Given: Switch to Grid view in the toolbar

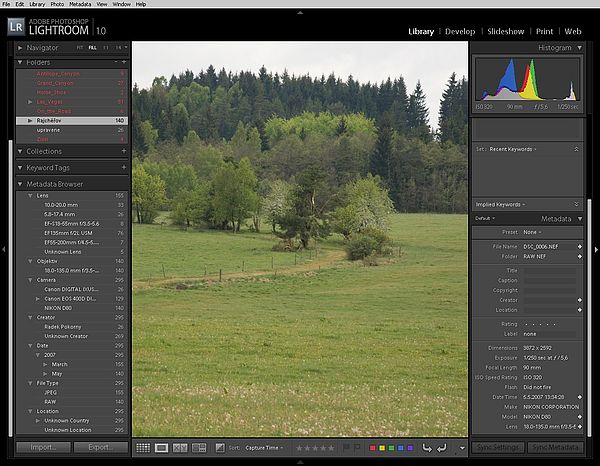Looking at the screenshot, I should pyautogui.click(x=143, y=448).
